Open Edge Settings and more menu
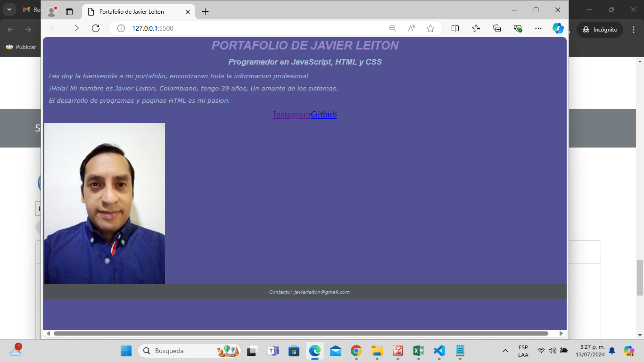Viewport: 644px width, 362px height. pyautogui.click(x=538, y=28)
